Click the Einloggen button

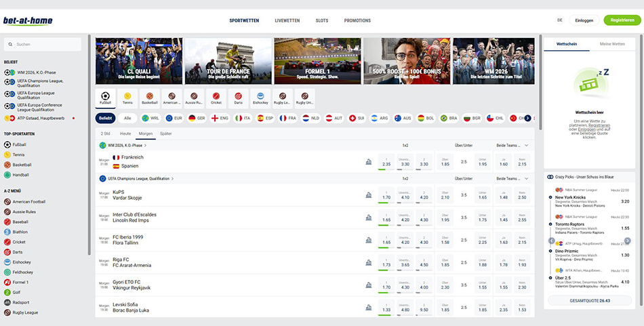584,20
